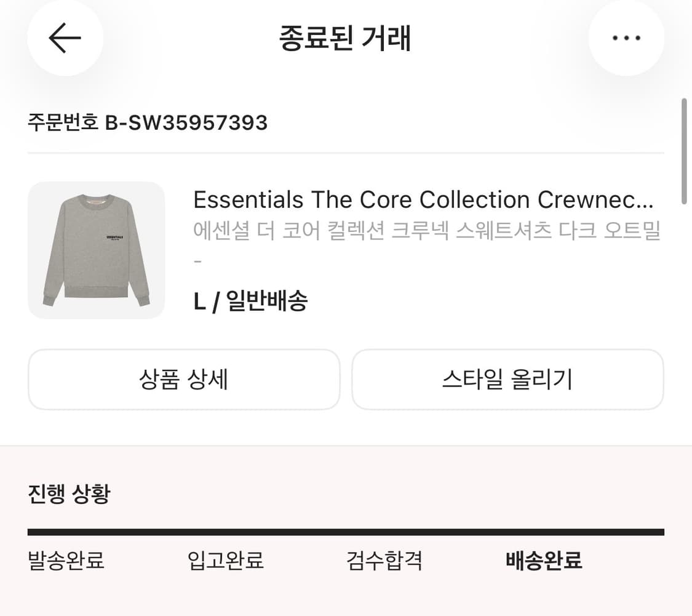Select order number B-SW35957393
Screen dimensions: 692x616
(x=148, y=122)
